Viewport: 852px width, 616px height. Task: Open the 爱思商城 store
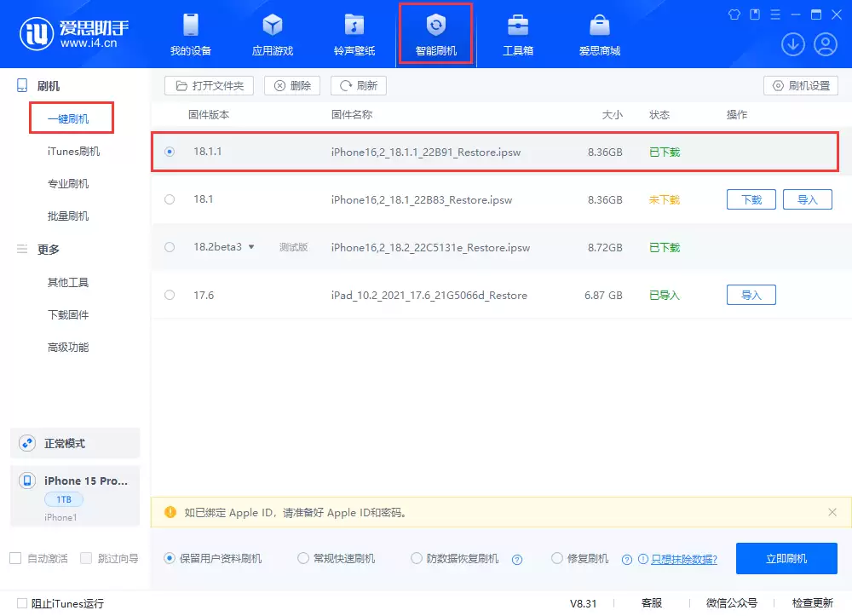[x=599, y=34]
